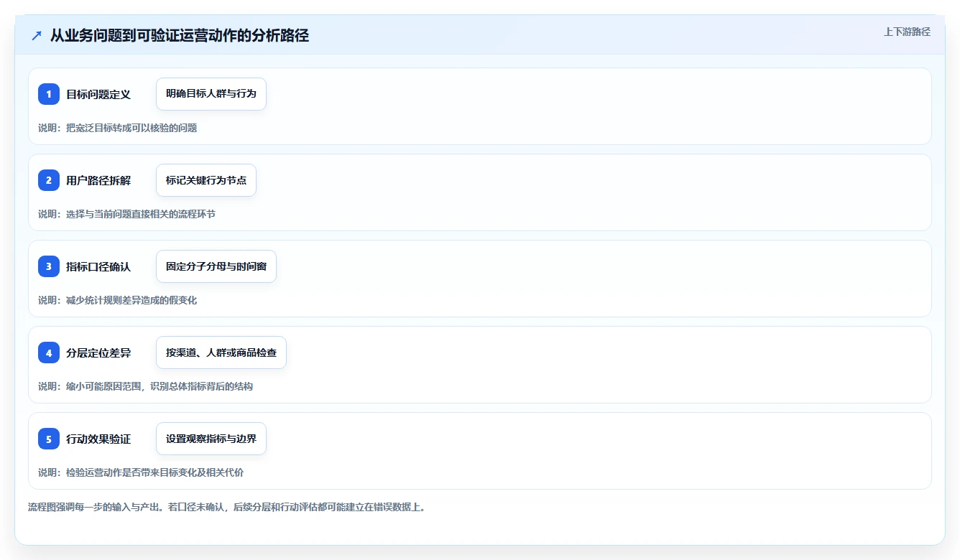This screenshot has width=960, height=560.
Task: Select the 明确目标人群与行为 chip
Action: point(211,94)
